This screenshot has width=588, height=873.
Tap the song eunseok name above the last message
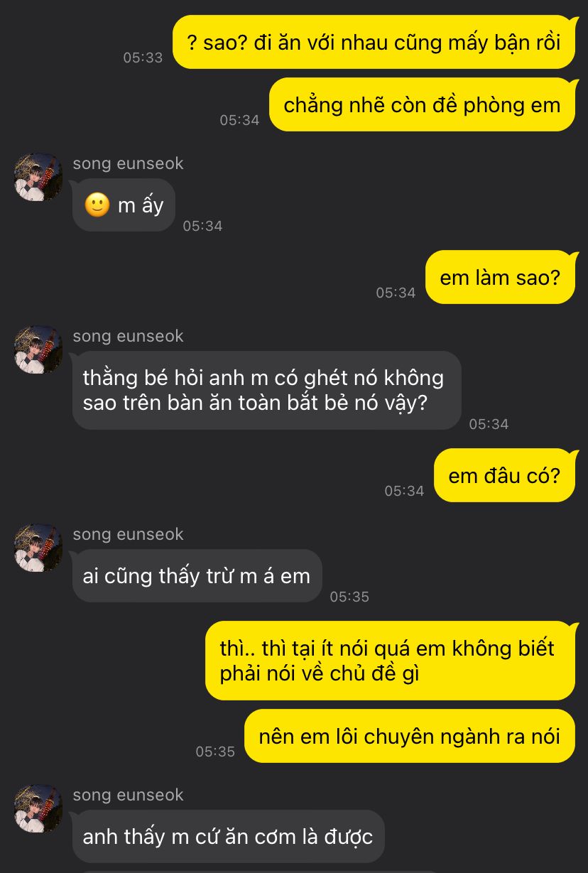[x=128, y=795]
